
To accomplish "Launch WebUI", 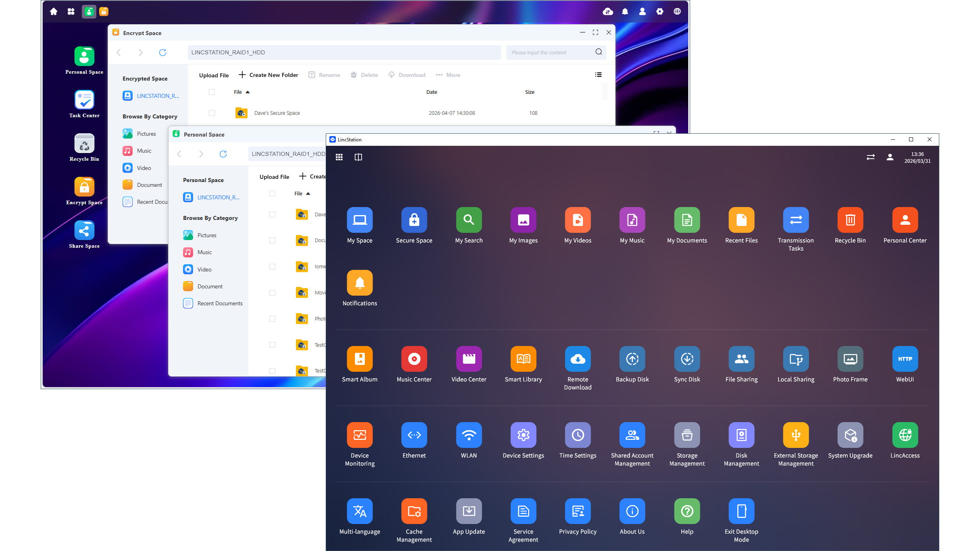I will point(905,359).
